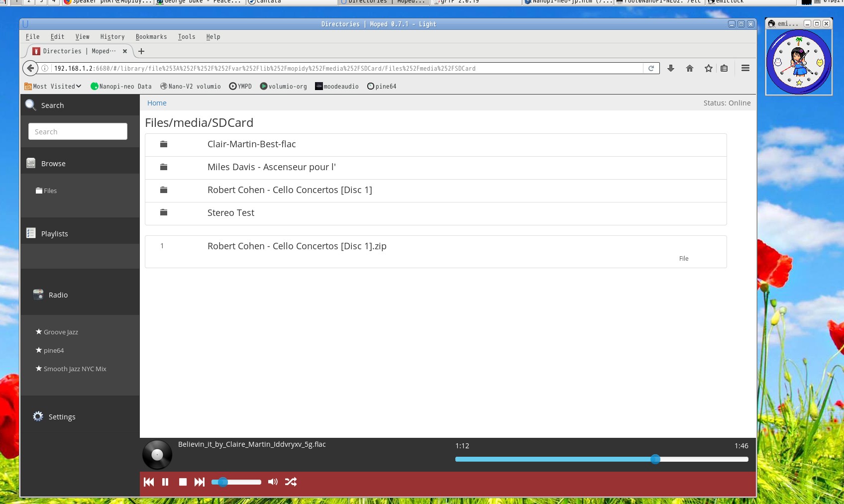Open Firefox hamburger menu
Viewport: 844px width, 504px height.
745,68
